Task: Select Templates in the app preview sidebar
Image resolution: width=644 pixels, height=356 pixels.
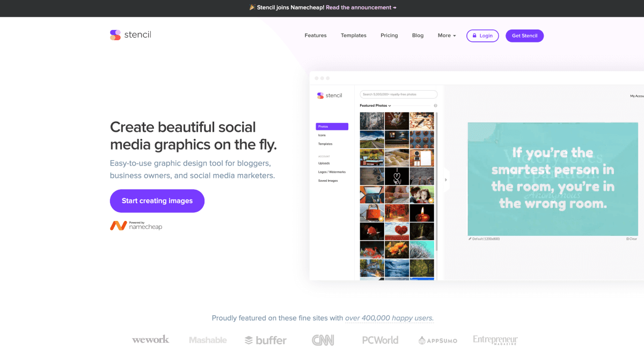Action: pos(325,144)
